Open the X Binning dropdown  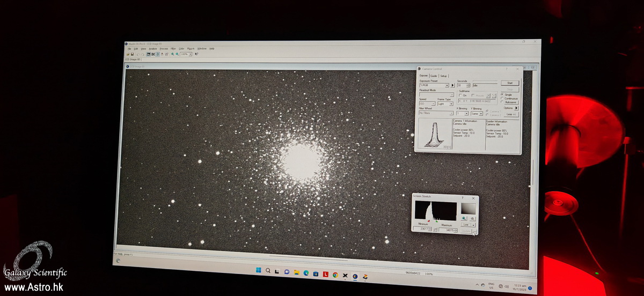click(x=466, y=114)
